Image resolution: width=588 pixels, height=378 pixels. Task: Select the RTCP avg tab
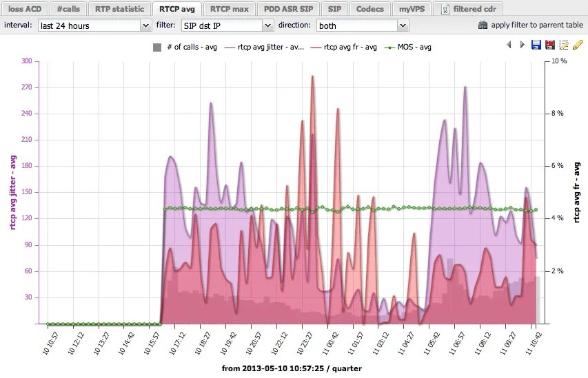pyautogui.click(x=177, y=9)
